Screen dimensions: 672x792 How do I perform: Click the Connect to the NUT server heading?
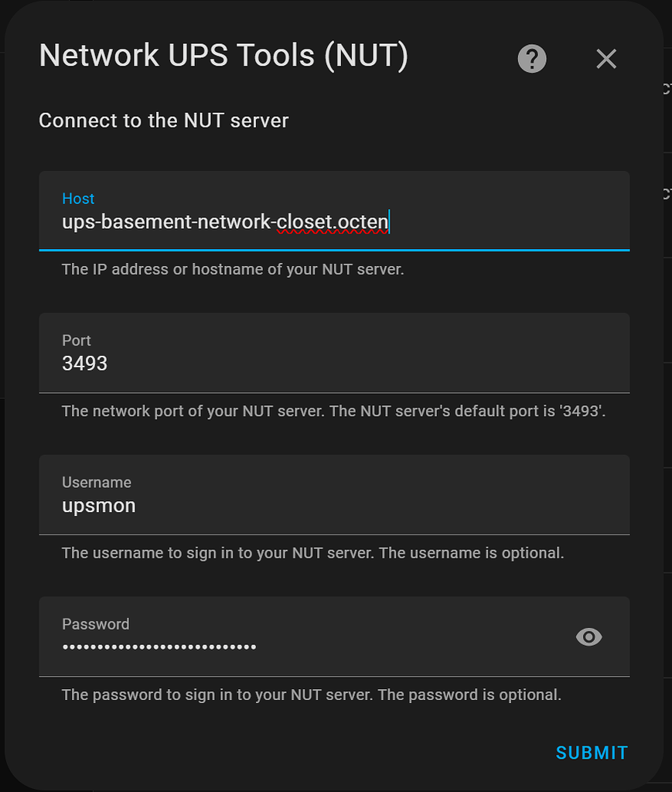[x=163, y=121]
